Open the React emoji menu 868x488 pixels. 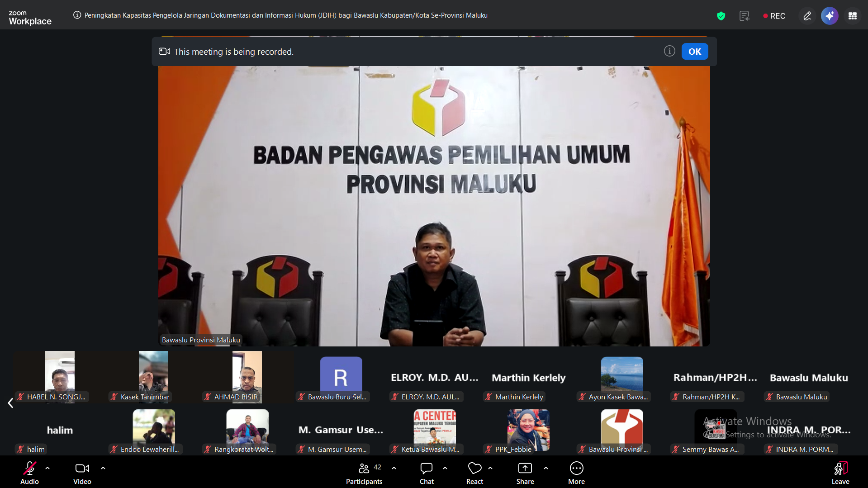[x=475, y=473]
